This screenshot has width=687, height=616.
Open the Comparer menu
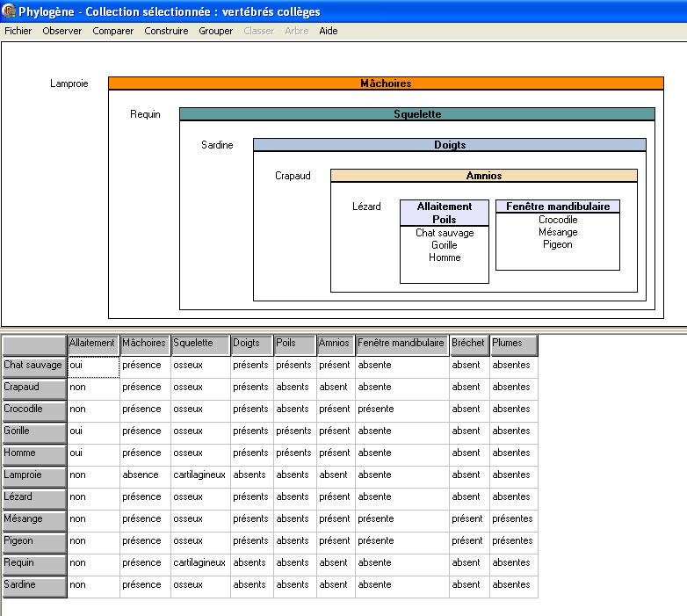point(113,31)
